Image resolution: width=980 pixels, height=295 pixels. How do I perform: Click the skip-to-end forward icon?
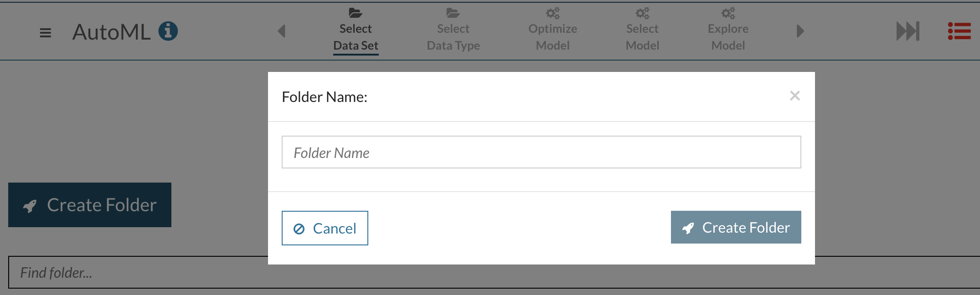[908, 31]
